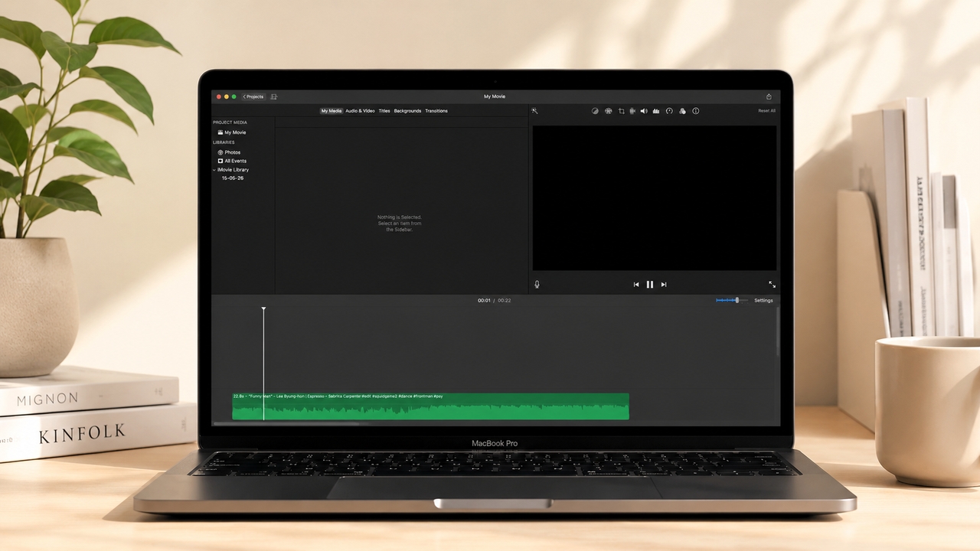Skip to the previous clip
This screenshot has width=980, height=551.
click(635, 284)
